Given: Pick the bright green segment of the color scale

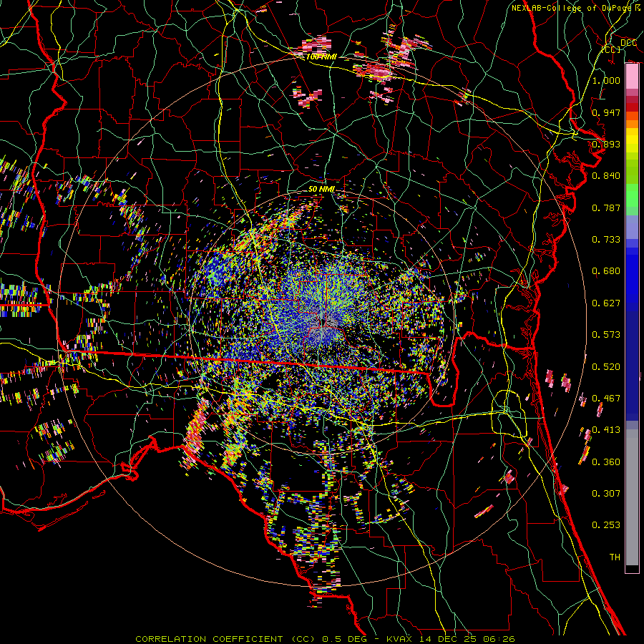Looking at the screenshot, I should (x=632, y=195).
